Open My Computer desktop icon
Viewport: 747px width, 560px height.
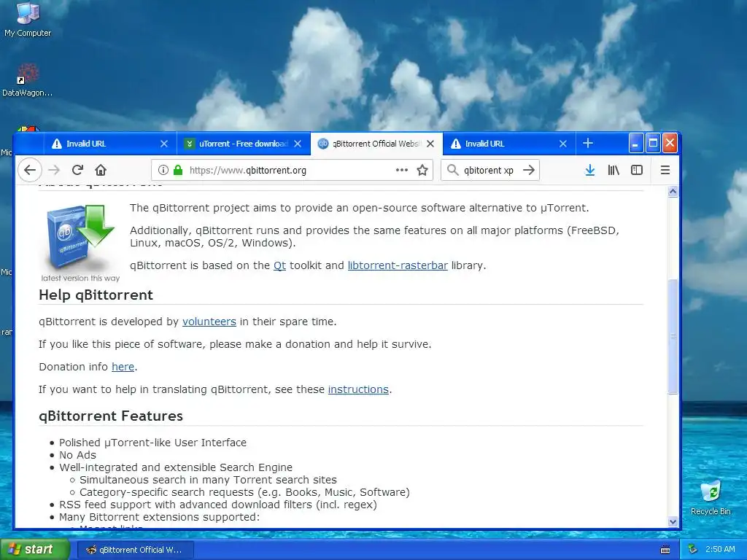(x=28, y=20)
